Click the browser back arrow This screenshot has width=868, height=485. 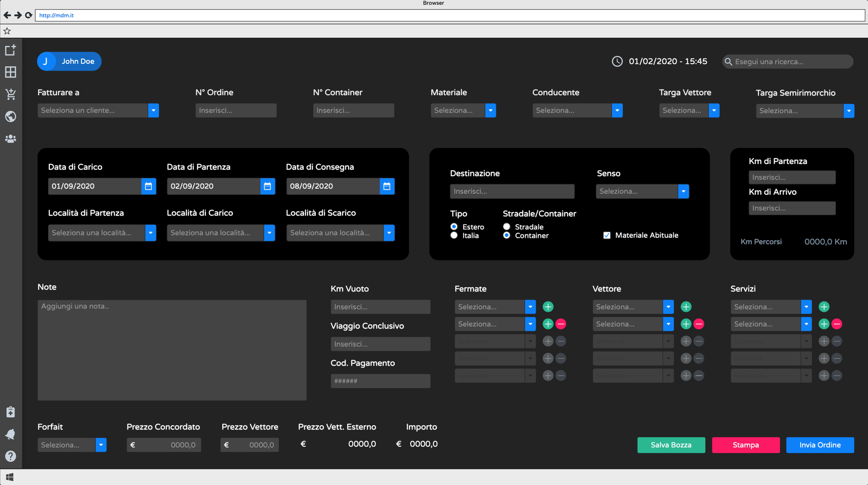[7, 15]
